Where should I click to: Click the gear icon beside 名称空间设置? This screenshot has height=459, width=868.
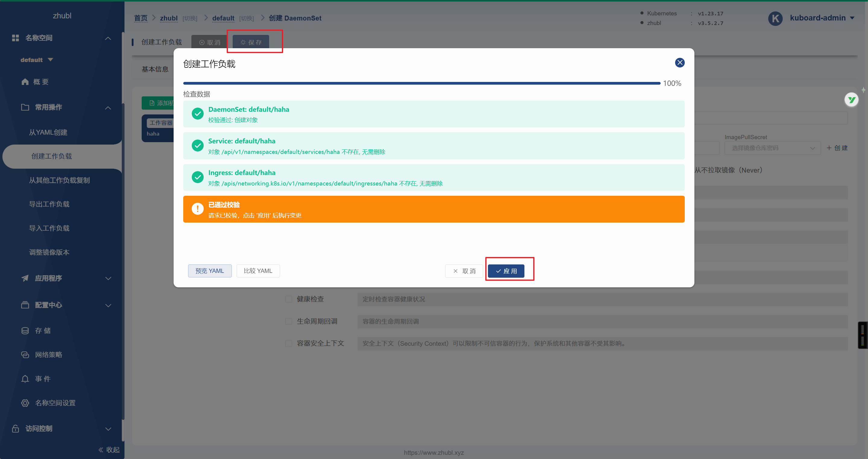coord(25,403)
